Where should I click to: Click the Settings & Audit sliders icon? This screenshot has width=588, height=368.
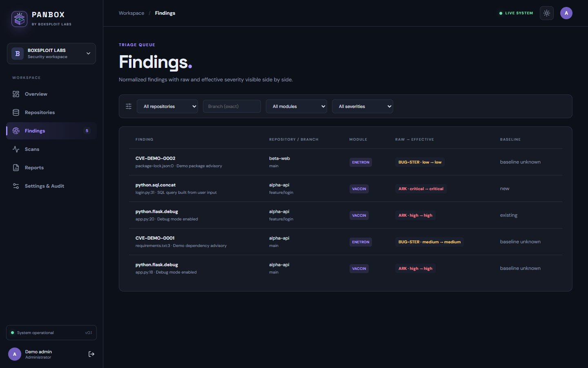tap(16, 186)
